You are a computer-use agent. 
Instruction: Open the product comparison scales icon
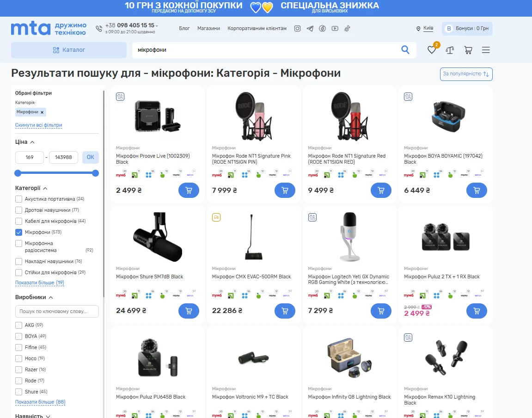click(x=450, y=50)
